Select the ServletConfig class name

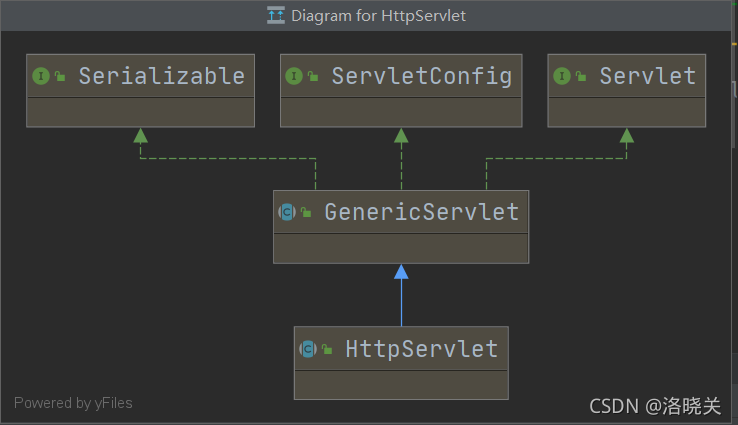(x=422, y=77)
